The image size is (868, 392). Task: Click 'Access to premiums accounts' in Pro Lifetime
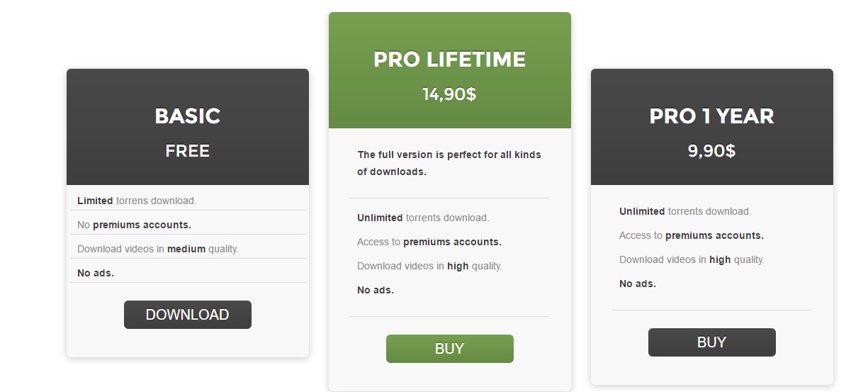click(x=429, y=242)
